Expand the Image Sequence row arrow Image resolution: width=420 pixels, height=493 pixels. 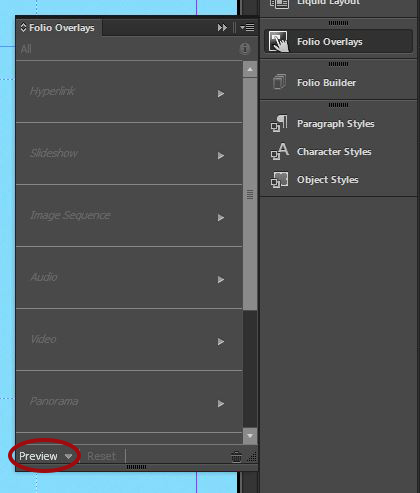(221, 218)
